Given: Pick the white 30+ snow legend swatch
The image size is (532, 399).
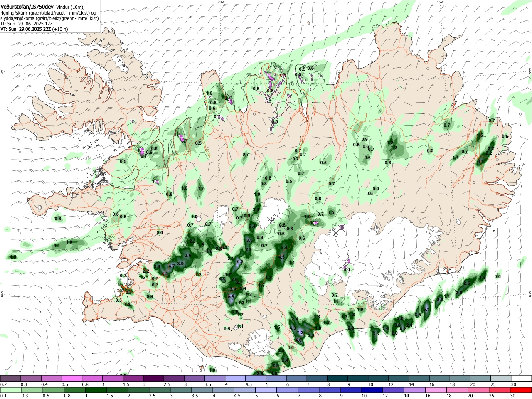Looking at the screenshot, I should coord(522,378).
